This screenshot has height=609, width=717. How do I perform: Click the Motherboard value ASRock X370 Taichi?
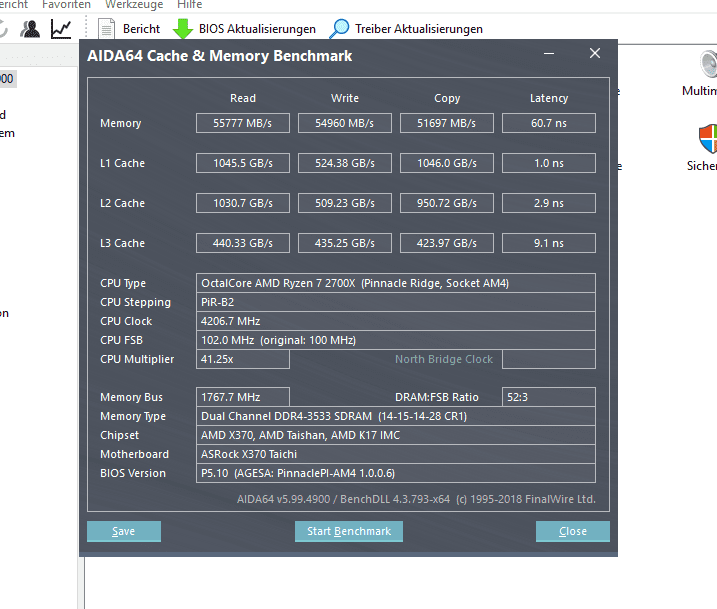click(396, 454)
